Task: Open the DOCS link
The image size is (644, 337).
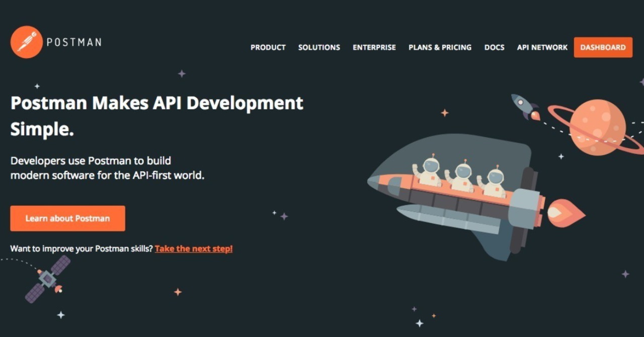Action: point(495,47)
